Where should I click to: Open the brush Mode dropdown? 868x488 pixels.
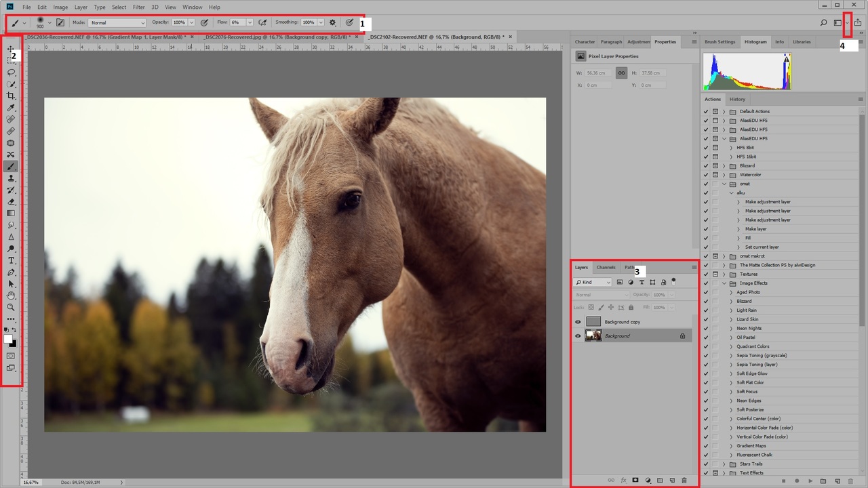point(117,22)
